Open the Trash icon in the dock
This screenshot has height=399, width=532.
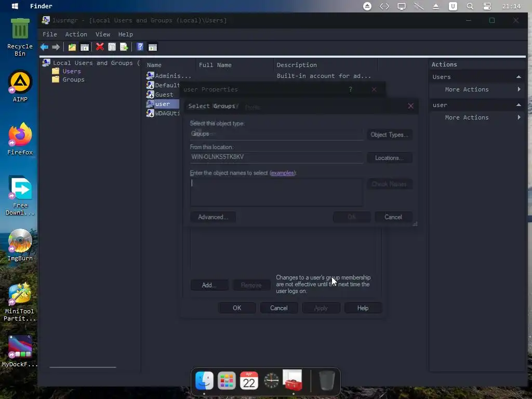point(327,381)
